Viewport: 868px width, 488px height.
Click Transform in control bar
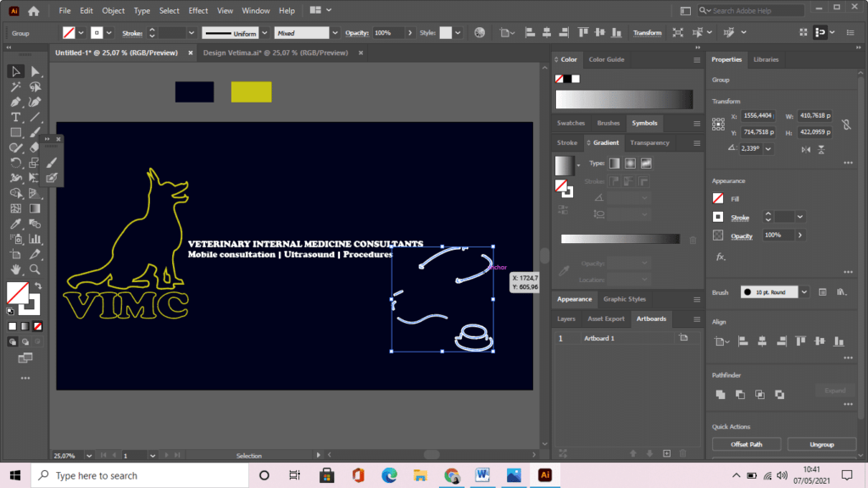pyautogui.click(x=647, y=33)
